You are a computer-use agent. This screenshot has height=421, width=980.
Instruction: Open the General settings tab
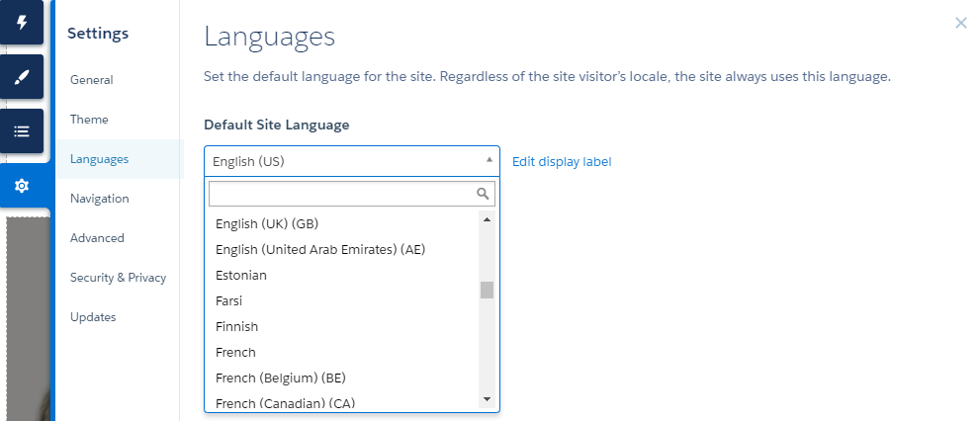coord(92,80)
